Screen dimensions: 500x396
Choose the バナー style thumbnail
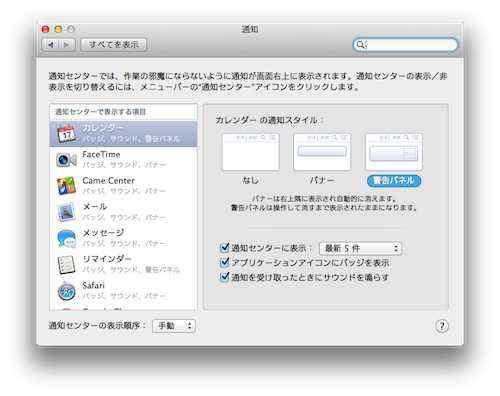322,152
